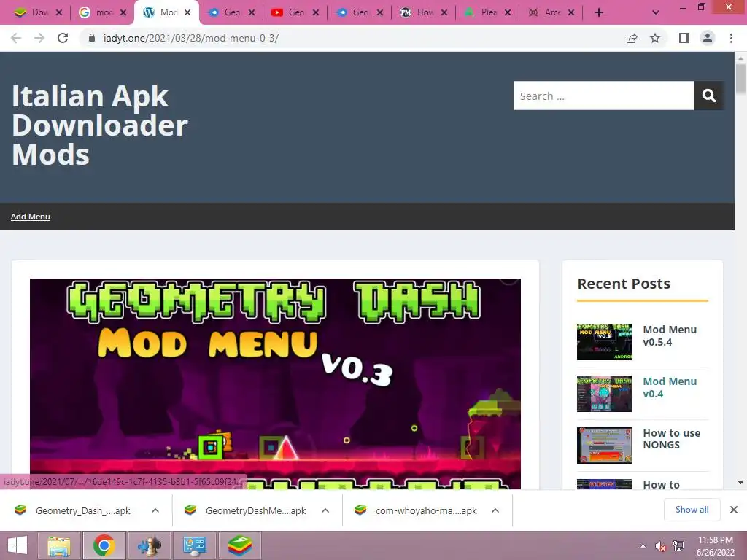Expand options for com-whoyaho-ma....apk download
747x560 pixels.
[495, 510]
